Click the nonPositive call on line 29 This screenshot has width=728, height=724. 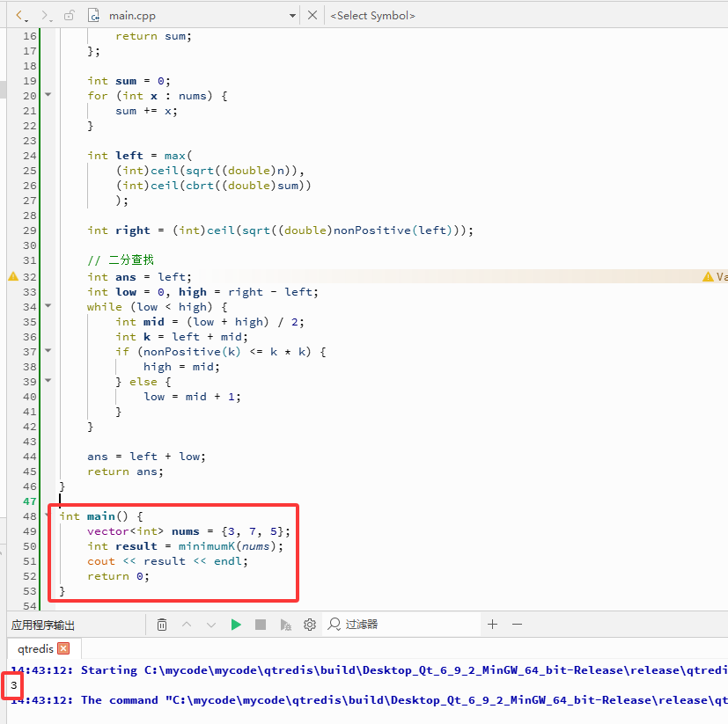coord(372,230)
